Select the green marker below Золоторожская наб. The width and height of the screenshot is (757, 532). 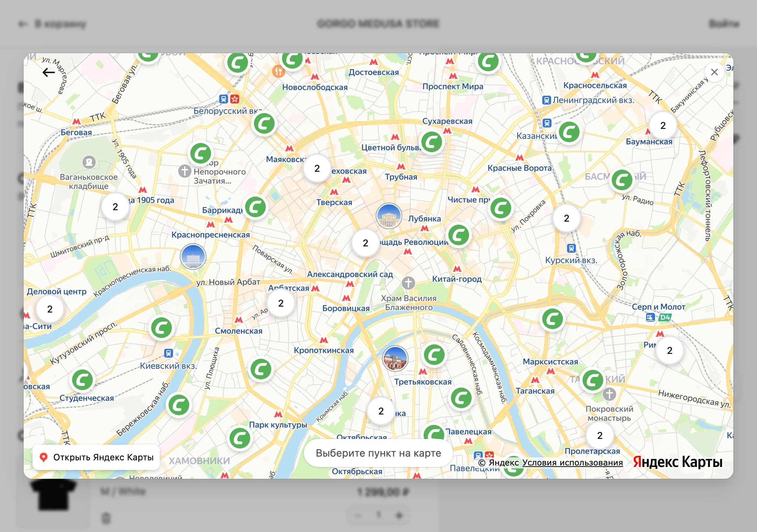(x=553, y=319)
